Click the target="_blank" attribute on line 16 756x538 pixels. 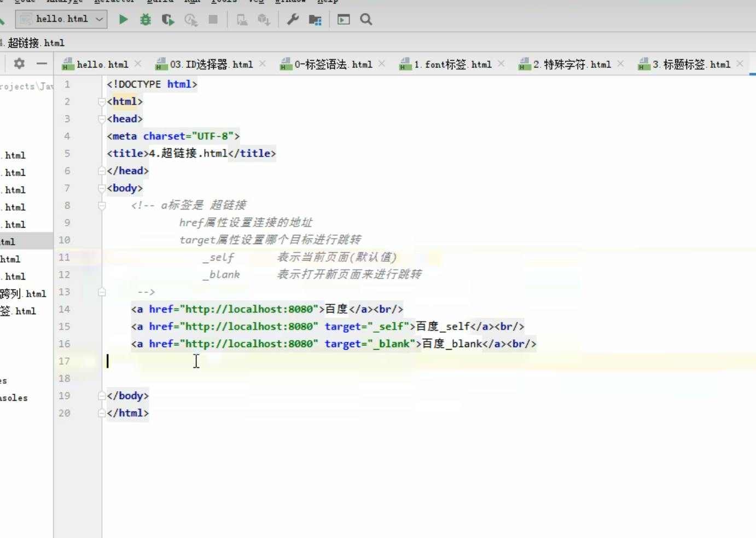click(x=370, y=344)
